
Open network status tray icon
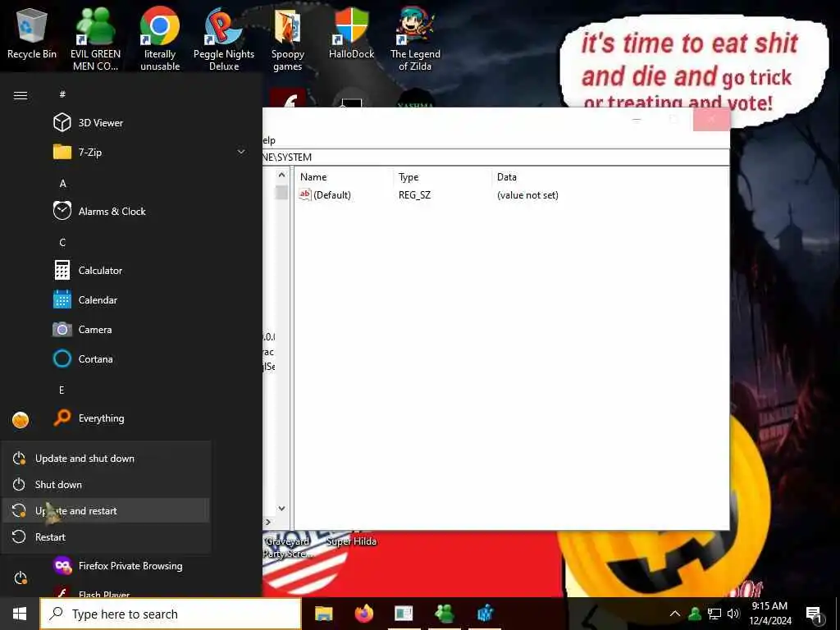pyautogui.click(x=714, y=614)
